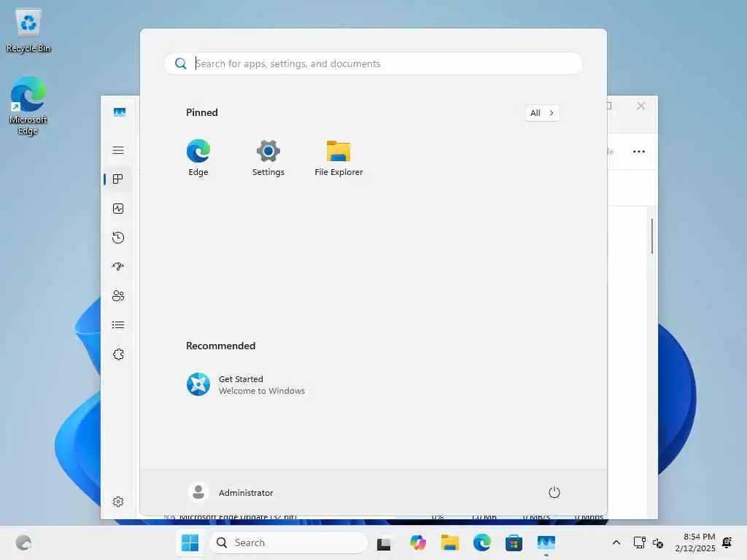Screen dimensions: 747x560
Task: Open the clock and date flyout
Action: tap(694, 542)
